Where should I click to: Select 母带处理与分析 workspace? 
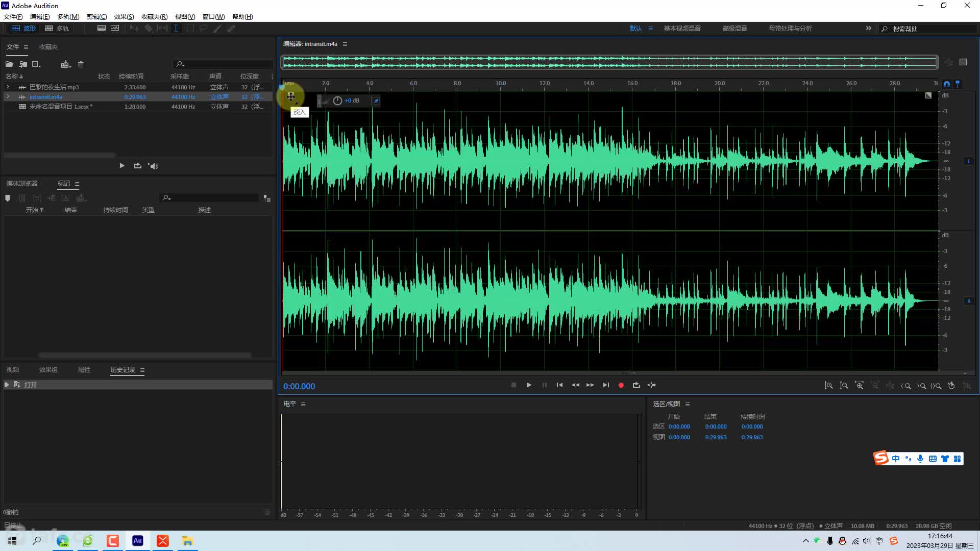pyautogui.click(x=790, y=29)
